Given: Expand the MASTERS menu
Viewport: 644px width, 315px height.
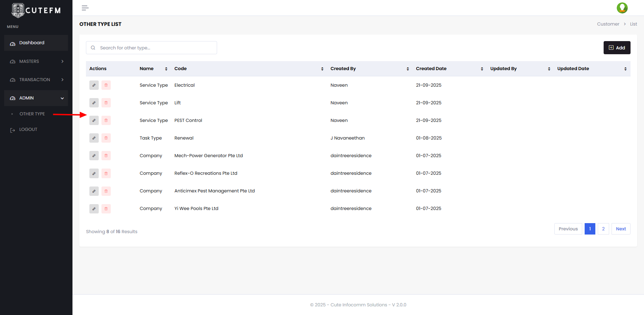Looking at the screenshot, I should 36,61.
